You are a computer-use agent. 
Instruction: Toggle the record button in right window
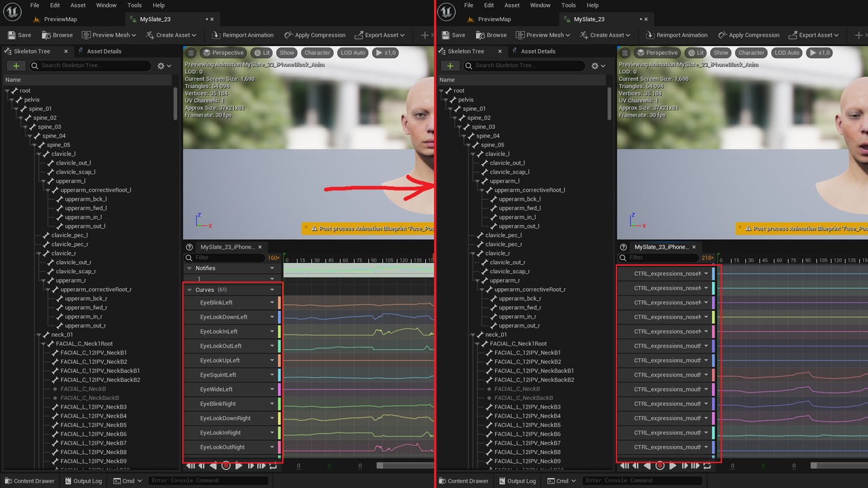pyautogui.click(x=660, y=466)
